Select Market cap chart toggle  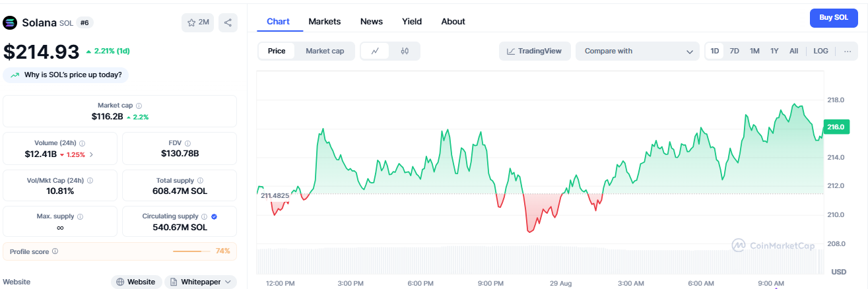point(325,51)
